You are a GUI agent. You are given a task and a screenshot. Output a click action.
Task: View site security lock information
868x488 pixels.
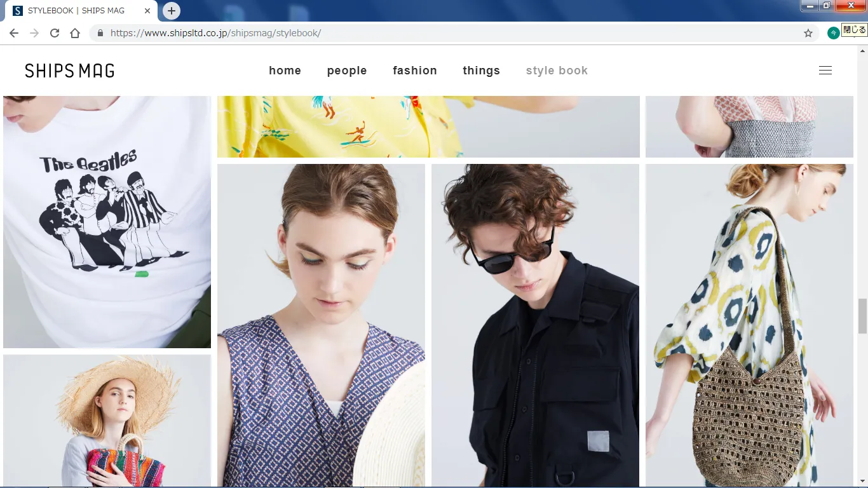(x=100, y=33)
